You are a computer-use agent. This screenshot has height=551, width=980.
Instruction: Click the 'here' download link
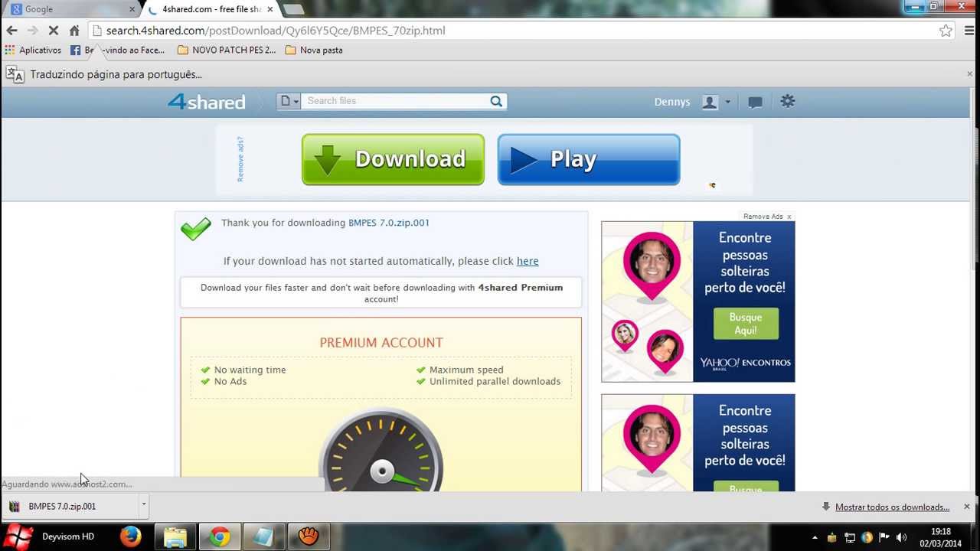click(528, 261)
